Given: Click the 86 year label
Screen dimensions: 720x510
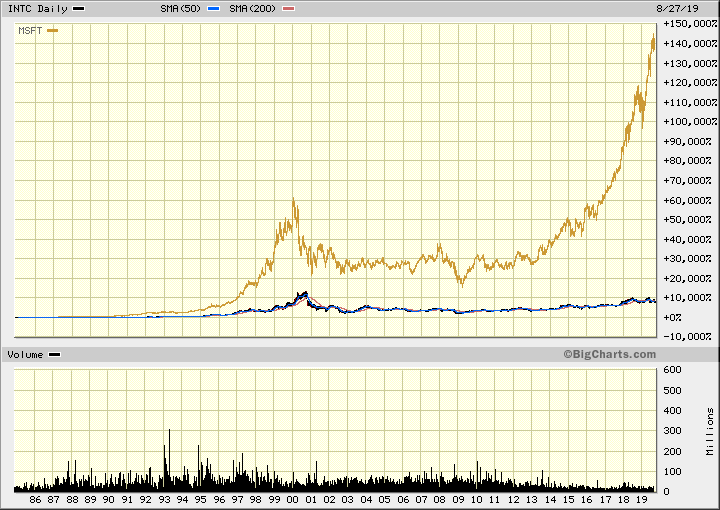Looking at the screenshot, I should (35, 500).
